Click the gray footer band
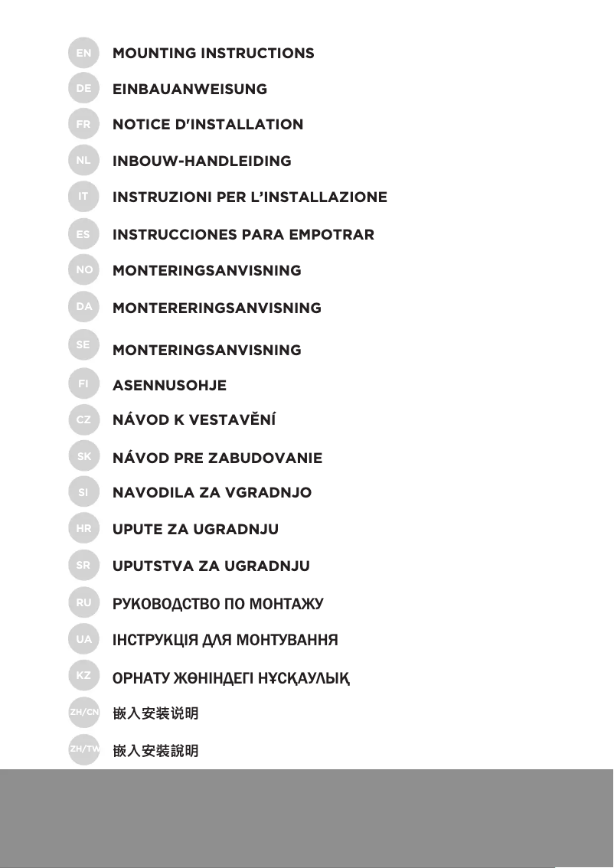This screenshot has height=868, width=614. [x=306, y=817]
